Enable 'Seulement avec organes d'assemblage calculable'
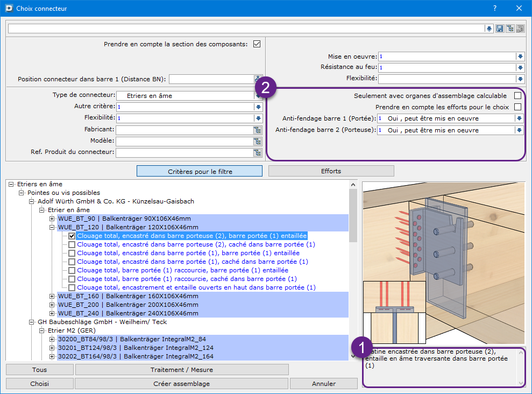This screenshot has width=532, height=394. [517, 95]
